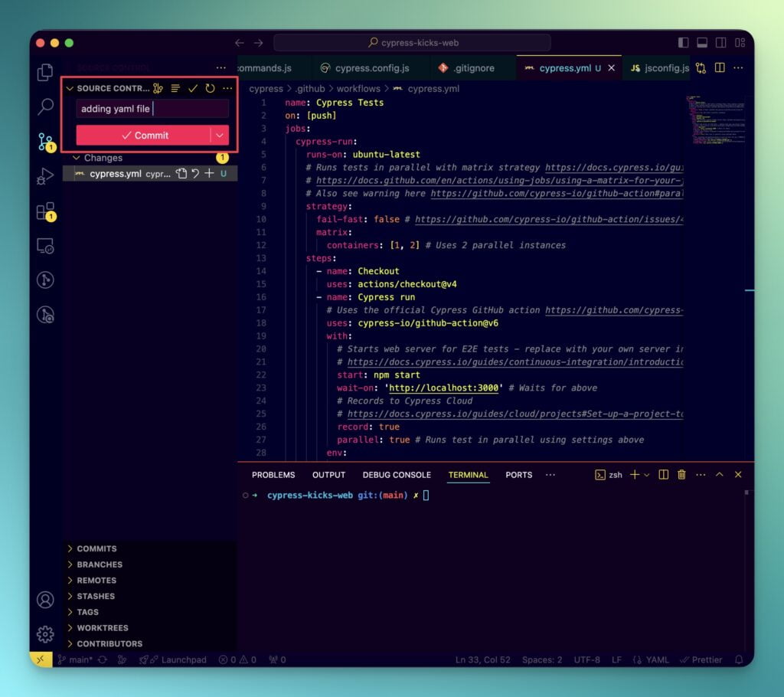Open changes compare icon in editor toolbar
The width and height of the screenshot is (784, 697).
701,68
